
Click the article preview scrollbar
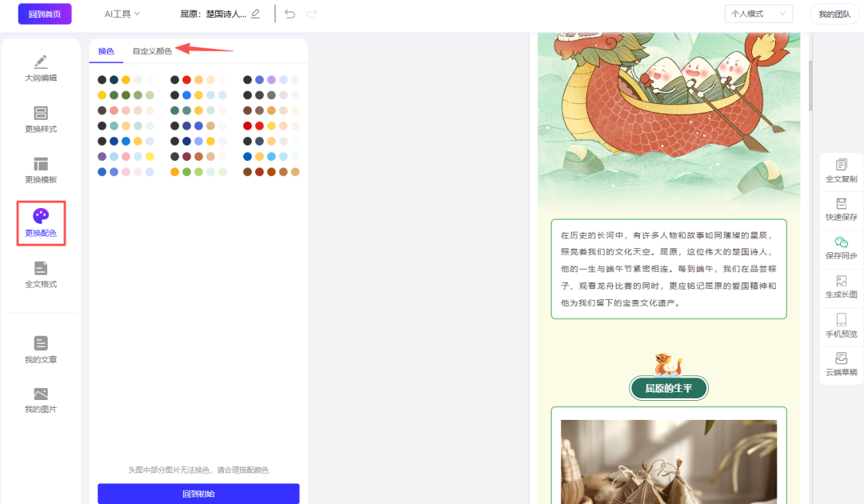(x=810, y=86)
